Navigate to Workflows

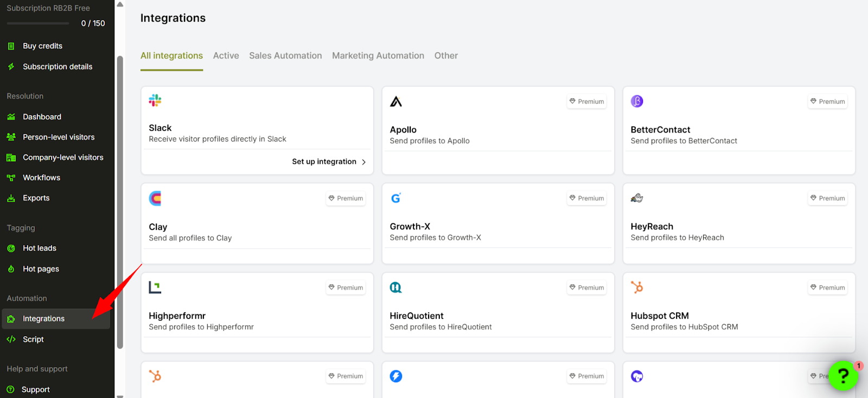coord(41,178)
